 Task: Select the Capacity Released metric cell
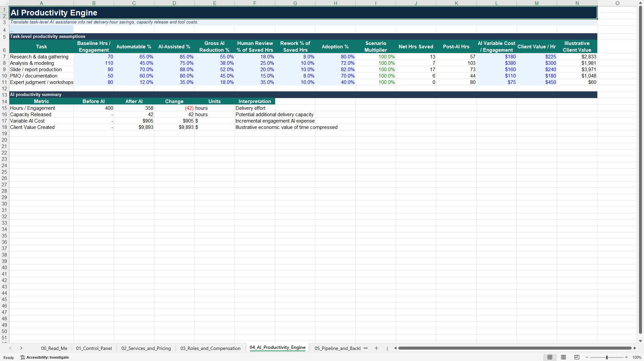(41, 115)
